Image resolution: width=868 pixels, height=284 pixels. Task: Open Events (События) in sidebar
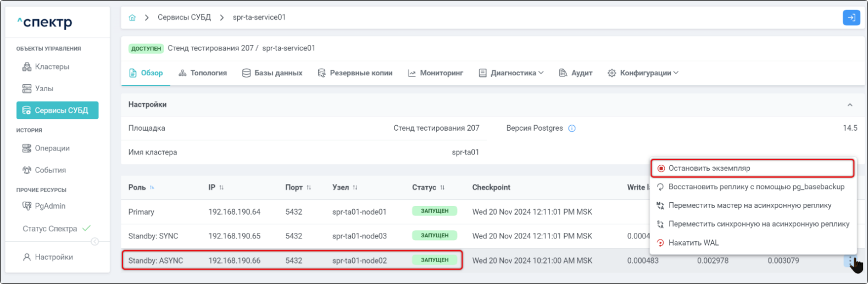tap(50, 170)
